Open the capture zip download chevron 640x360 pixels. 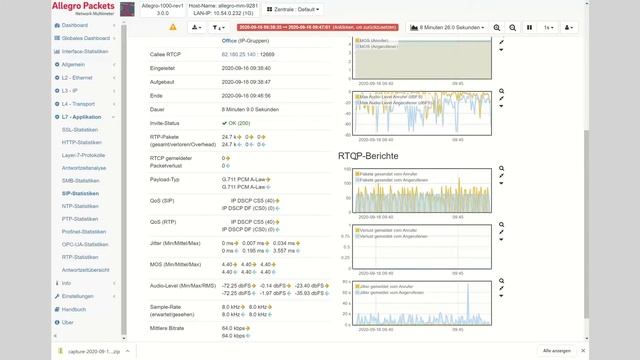[x=127, y=351]
